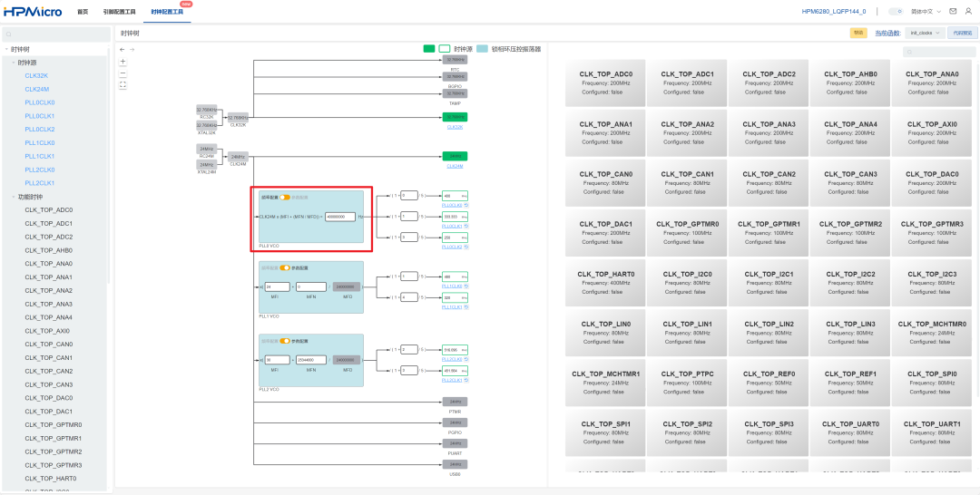The width and height of the screenshot is (980, 495).
Task: Click the undo back arrow icon
Action: (x=122, y=49)
